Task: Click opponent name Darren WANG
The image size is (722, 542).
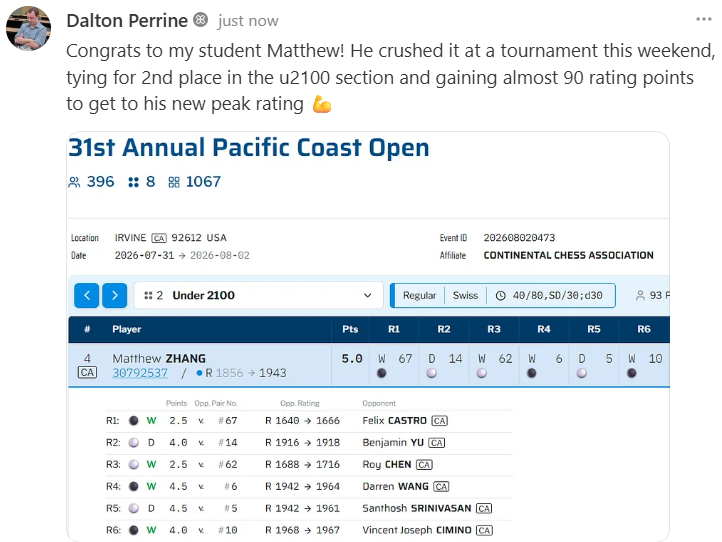Action: click(x=395, y=486)
